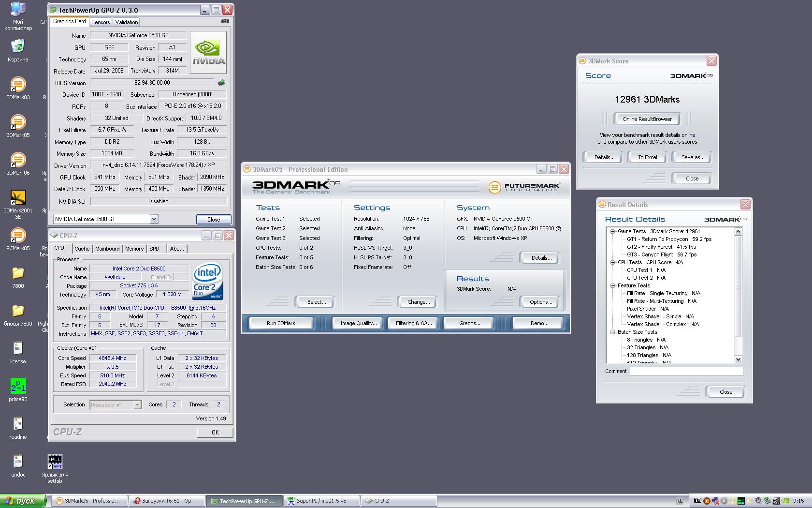
Task: Open the license text file icon
Action: [x=18, y=349]
